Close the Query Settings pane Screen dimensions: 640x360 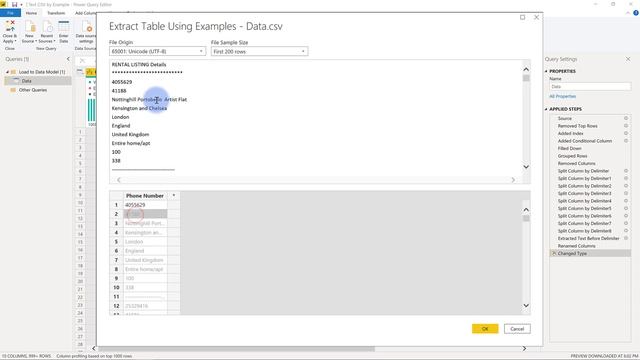pyautogui.click(x=628, y=59)
